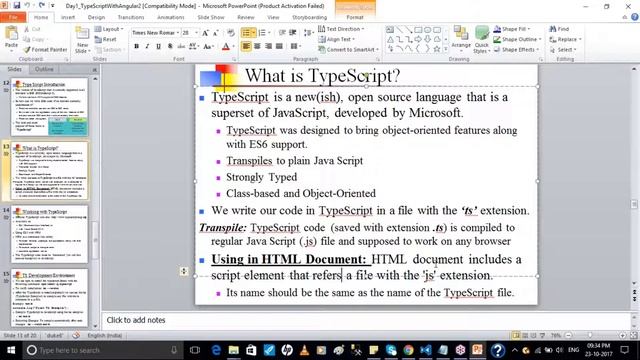Click Convert to SmartArt button
Image resolution: width=640 pixels, height=360 pixels.
pyautogui.click(x=349, y=49)
